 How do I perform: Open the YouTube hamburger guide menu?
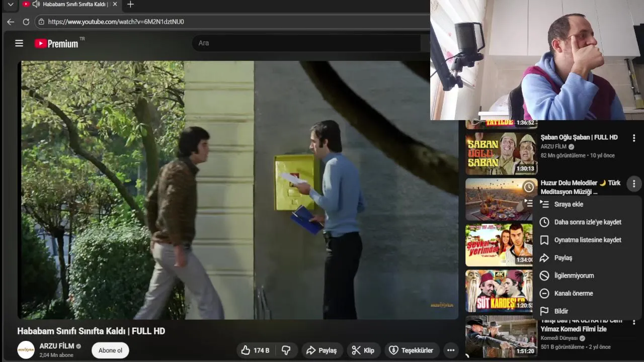tap(19, 43)
